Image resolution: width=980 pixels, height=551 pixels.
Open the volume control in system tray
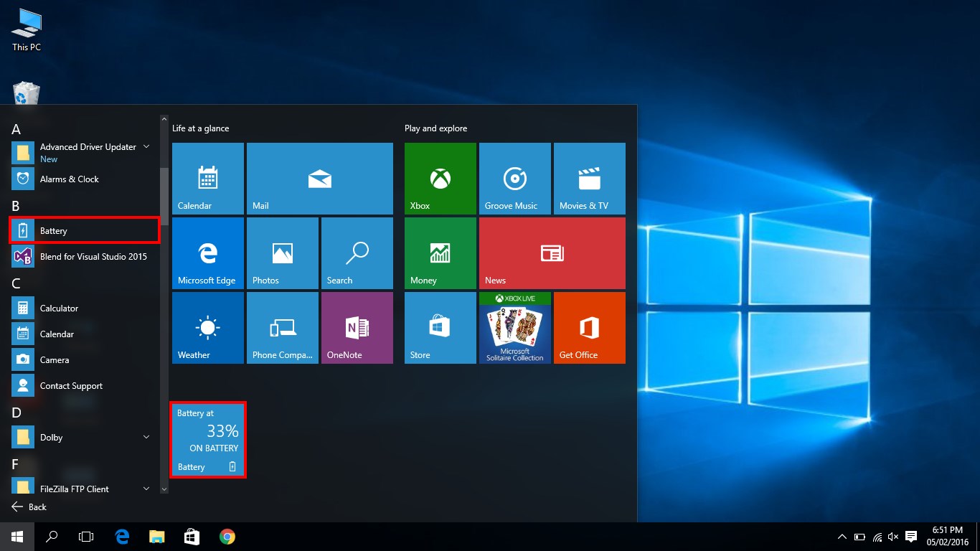pos(893,537)
